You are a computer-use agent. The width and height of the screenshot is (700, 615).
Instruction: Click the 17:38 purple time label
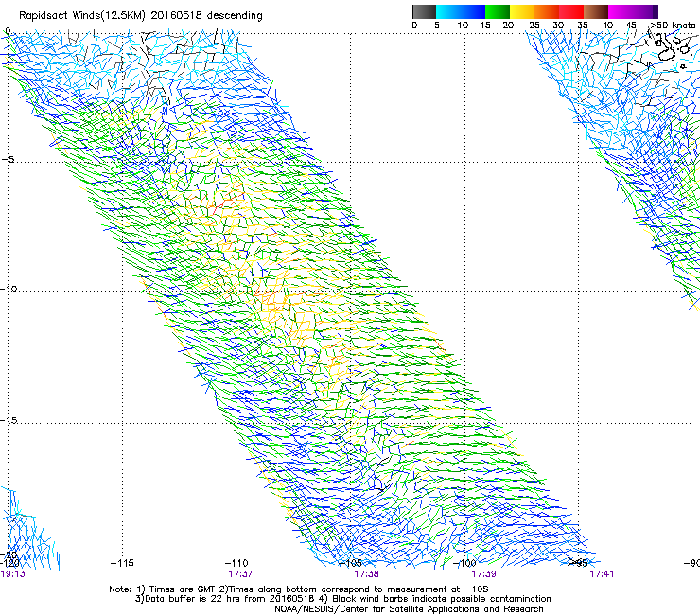(x=366, y=574)
